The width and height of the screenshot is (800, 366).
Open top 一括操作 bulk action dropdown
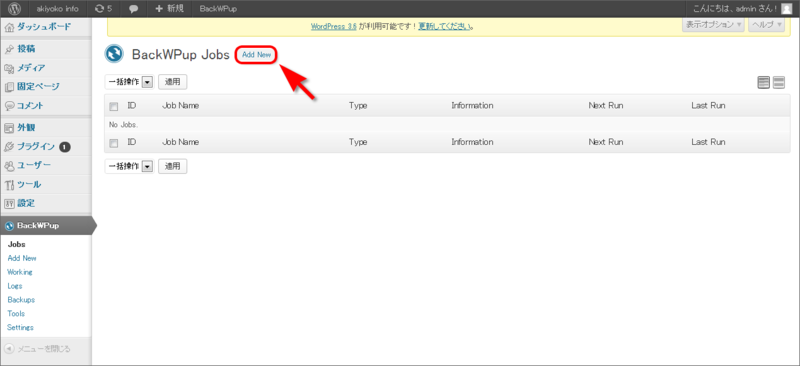[130, 82]
